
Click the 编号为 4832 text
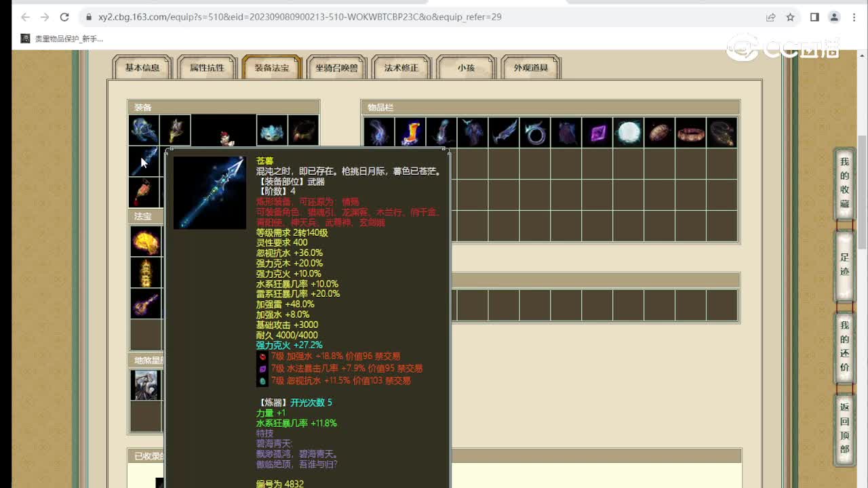[280, 483]
